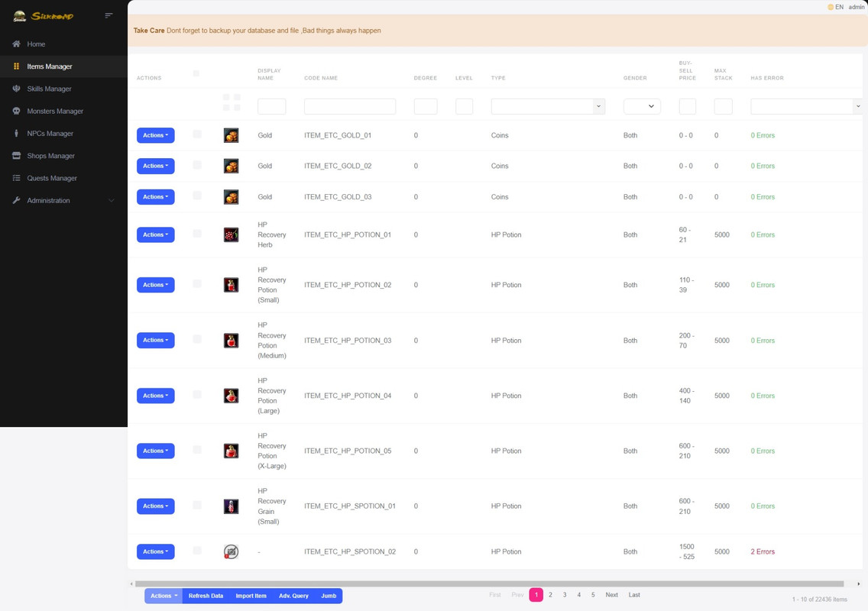868x611 pixels.
Task: Toggle the select-all checkbox in table header
Action: [196, 73]
